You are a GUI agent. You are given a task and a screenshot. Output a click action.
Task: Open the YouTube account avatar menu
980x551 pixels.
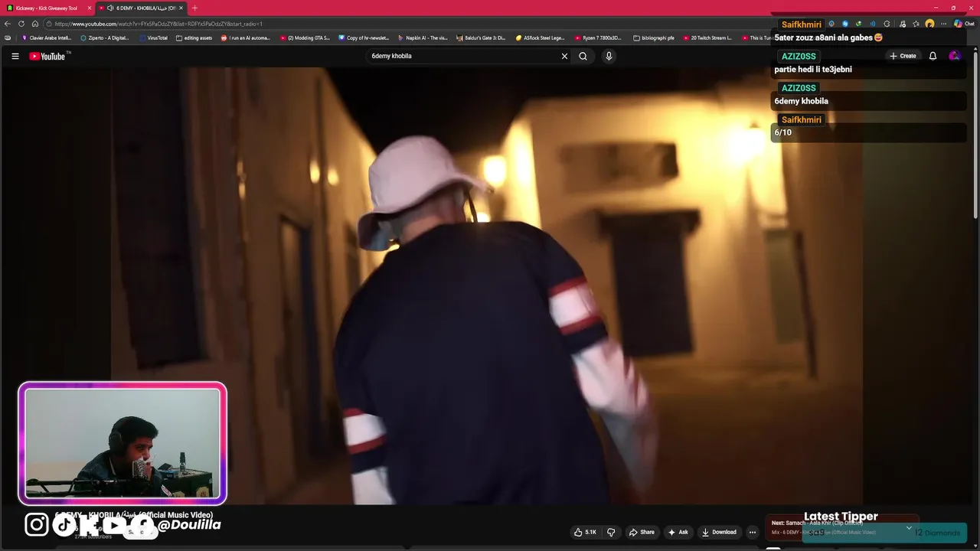pyautogui.click(x=954, y=56)
